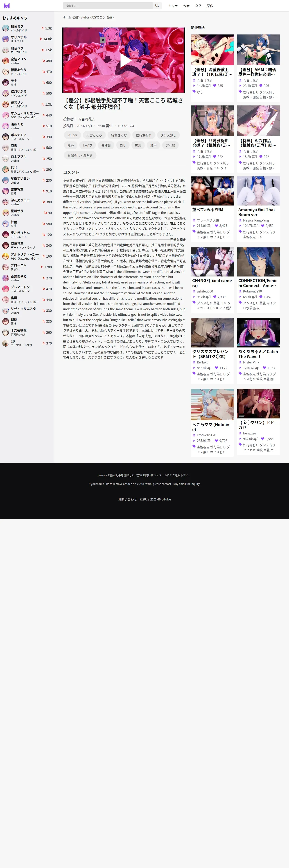
Task: Select the ダンス無し tag chip
Action: 168,135
